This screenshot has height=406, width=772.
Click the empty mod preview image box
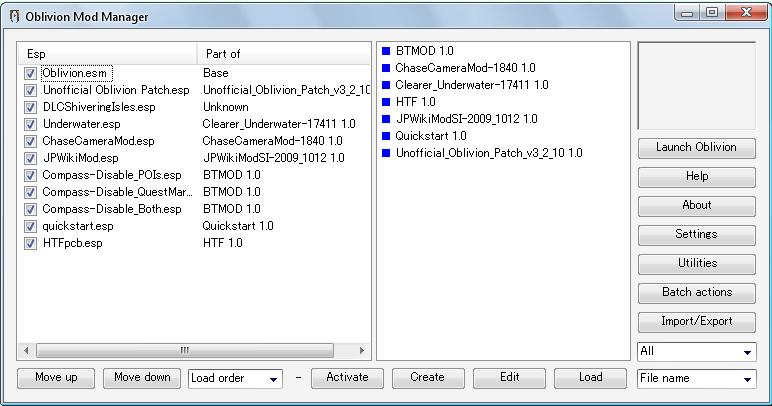(x=696, y=86)
